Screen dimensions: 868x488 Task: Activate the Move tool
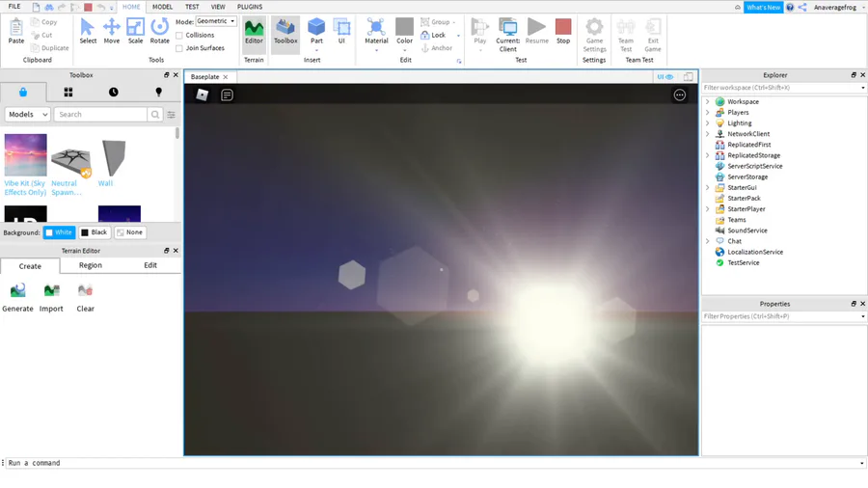(111, 31)
